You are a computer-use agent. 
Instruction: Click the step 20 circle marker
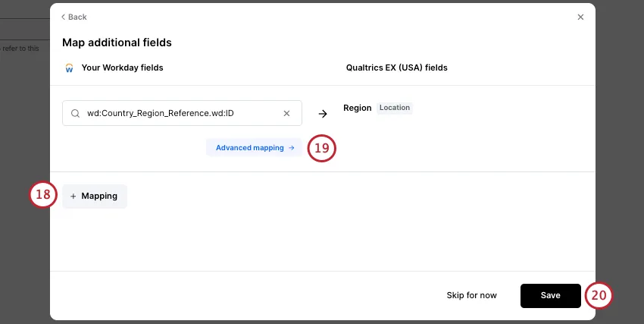[599, 296]
